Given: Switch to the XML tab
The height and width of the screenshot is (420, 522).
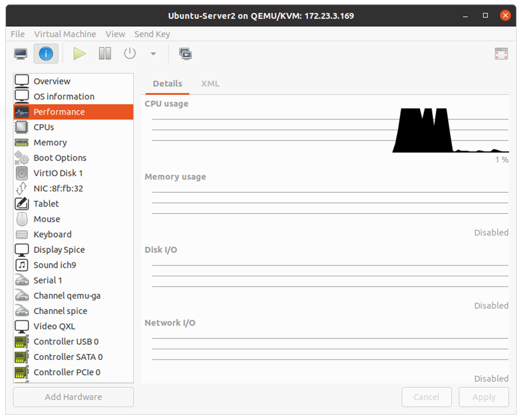Looking at the screenshot, I should (x=210, y=83).
